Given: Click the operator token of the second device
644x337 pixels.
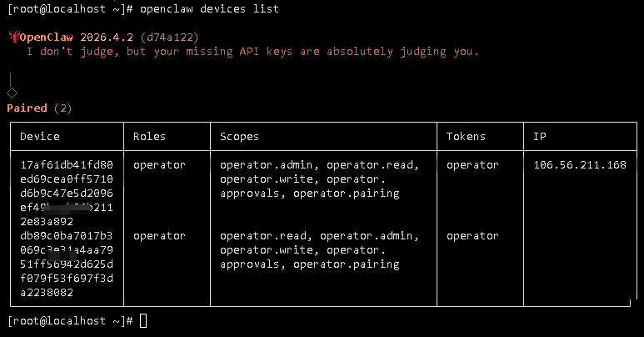Looking at the screenshot, I should tap(472, 236).
